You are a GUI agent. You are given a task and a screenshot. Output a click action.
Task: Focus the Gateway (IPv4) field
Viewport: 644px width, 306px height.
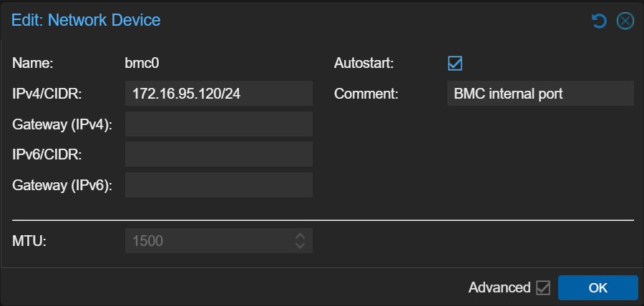pyautogui.click(x=219, y=124)
